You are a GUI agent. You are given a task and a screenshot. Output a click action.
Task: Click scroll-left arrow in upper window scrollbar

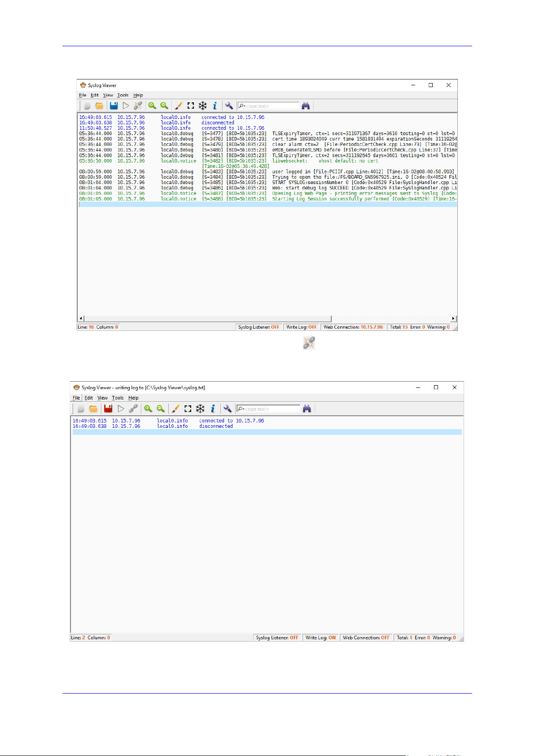[81, 318]
